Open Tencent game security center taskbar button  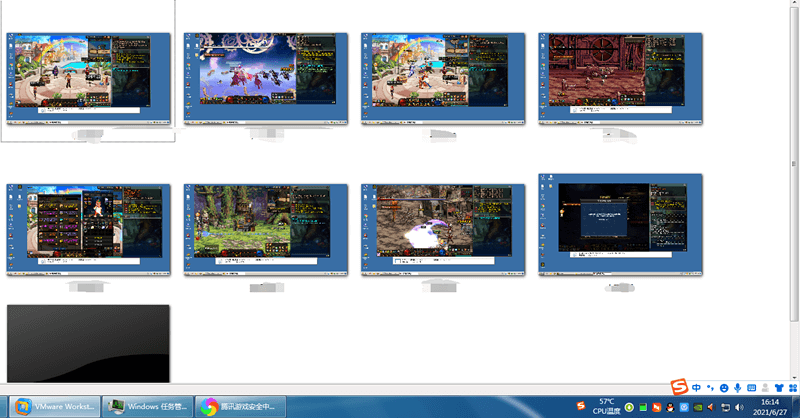240,407
